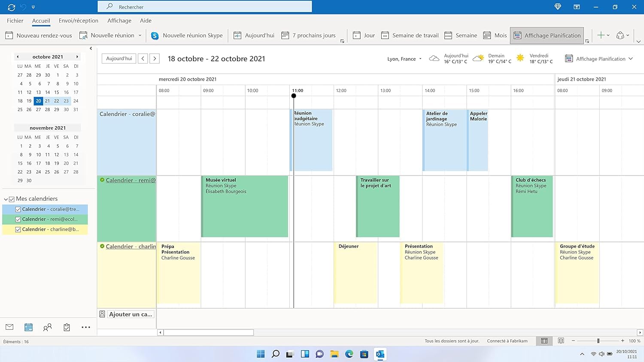Screen dimensions: 644x362
Task: Go to Aujourd'hui in the ribbon
Action: pos(254,36)
